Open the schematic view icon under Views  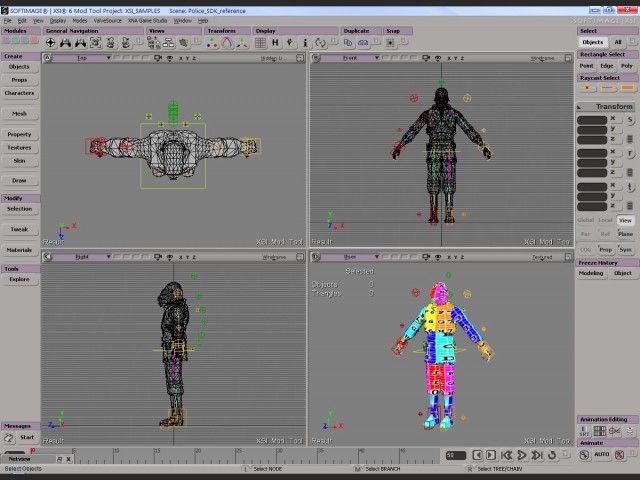pos(168,43)
